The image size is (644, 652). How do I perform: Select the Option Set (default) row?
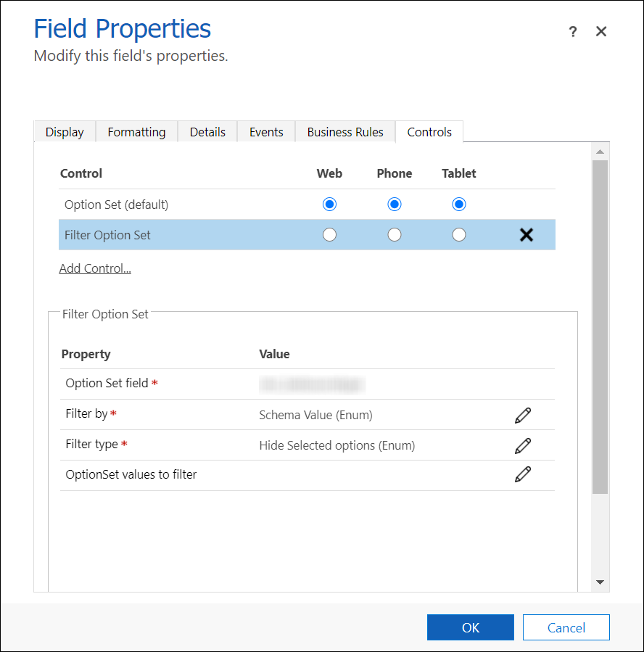tap(116, 205)
